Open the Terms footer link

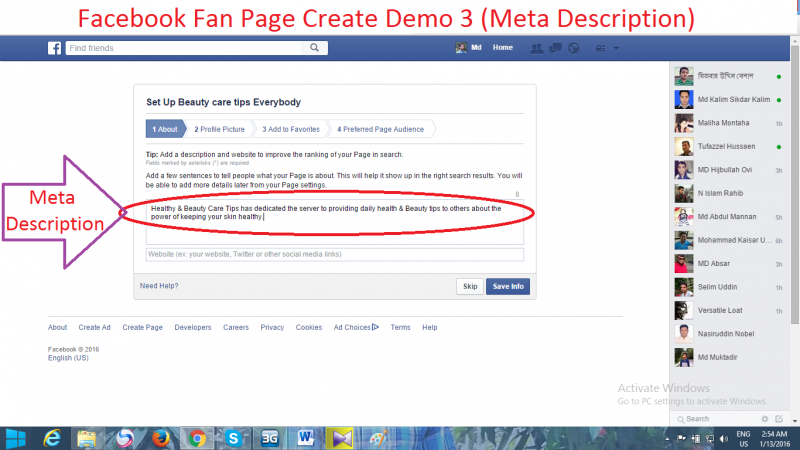pos(401,327)
